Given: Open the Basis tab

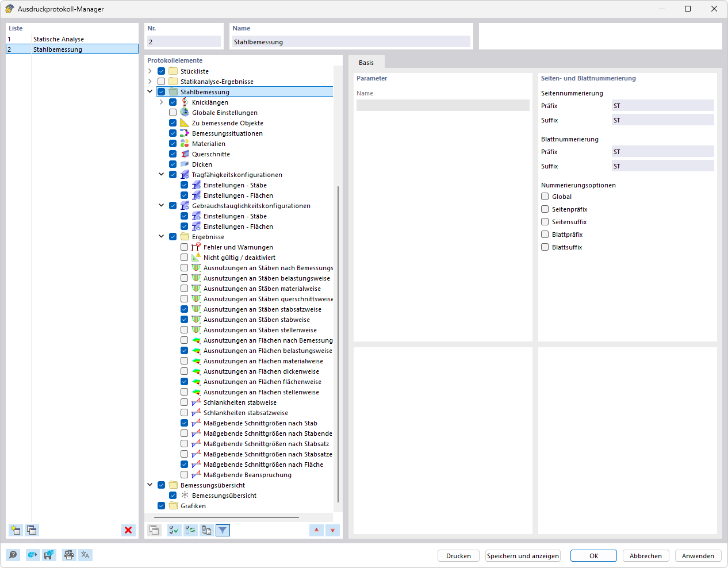Looking at the screenshot, I should tap(366, 63).
